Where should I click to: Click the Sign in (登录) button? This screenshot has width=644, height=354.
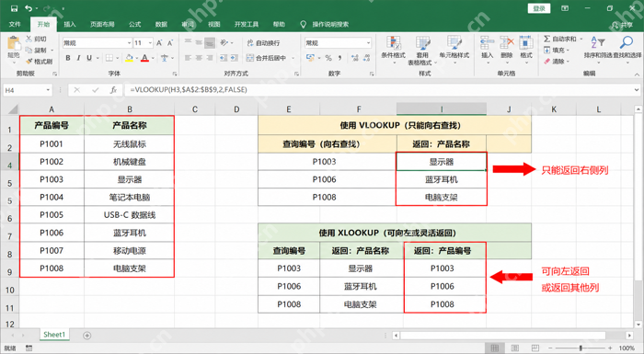tap(539, 8)
